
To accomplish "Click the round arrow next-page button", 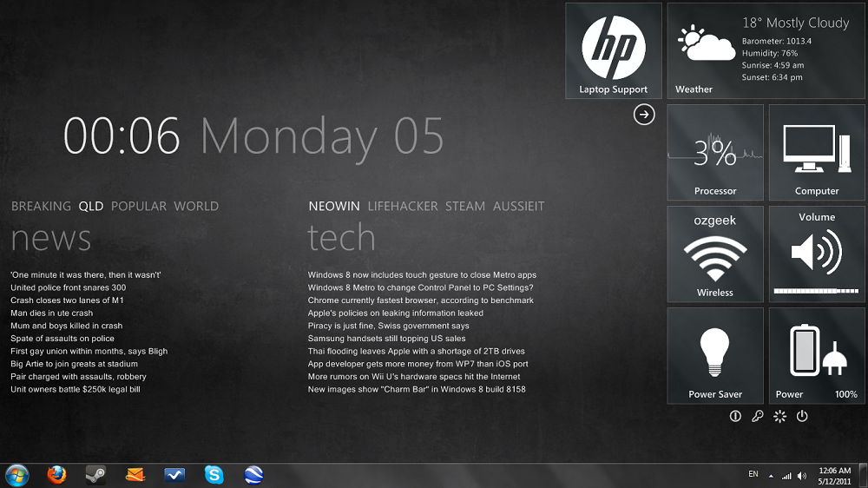I will 644,115.
